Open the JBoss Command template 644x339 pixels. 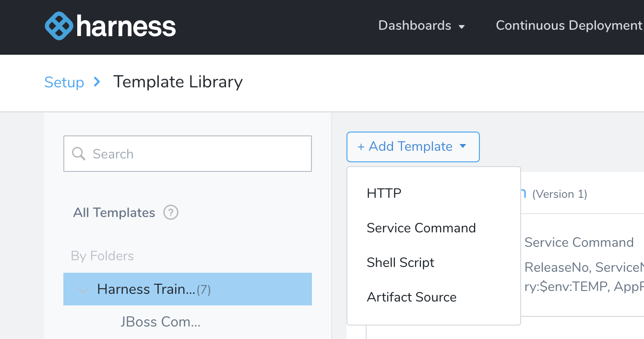click(x=161, y=322)
